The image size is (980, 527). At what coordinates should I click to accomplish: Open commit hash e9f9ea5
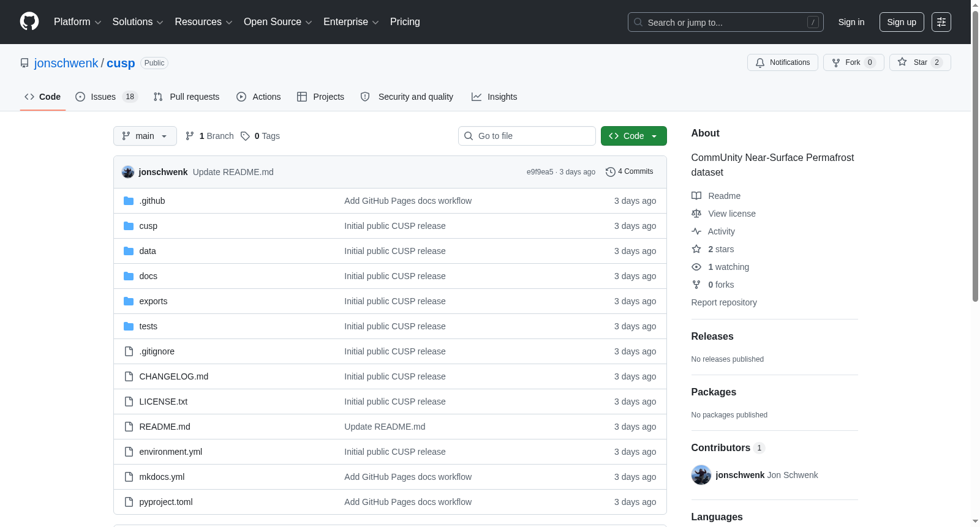click(x=540, y=172)
